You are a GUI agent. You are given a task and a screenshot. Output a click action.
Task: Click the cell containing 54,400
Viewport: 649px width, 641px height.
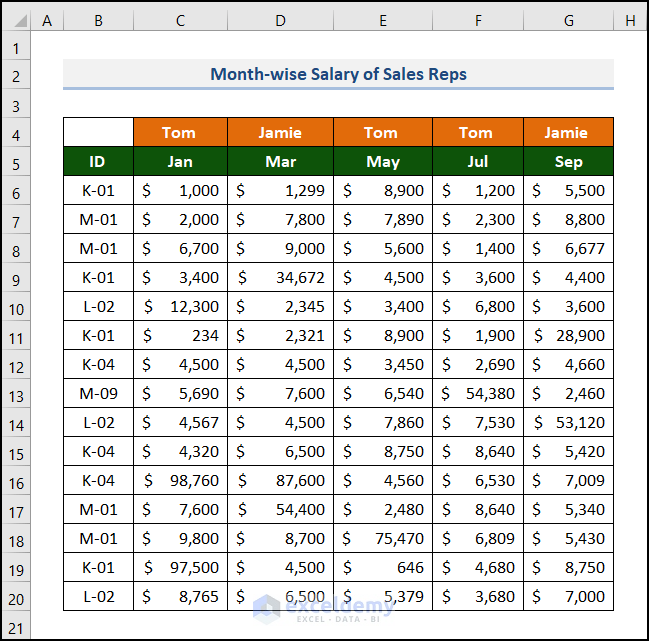click(280, 509)
